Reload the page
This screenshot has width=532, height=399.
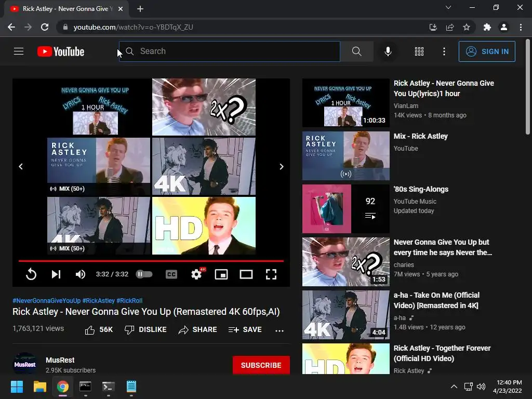click(45, 27)
